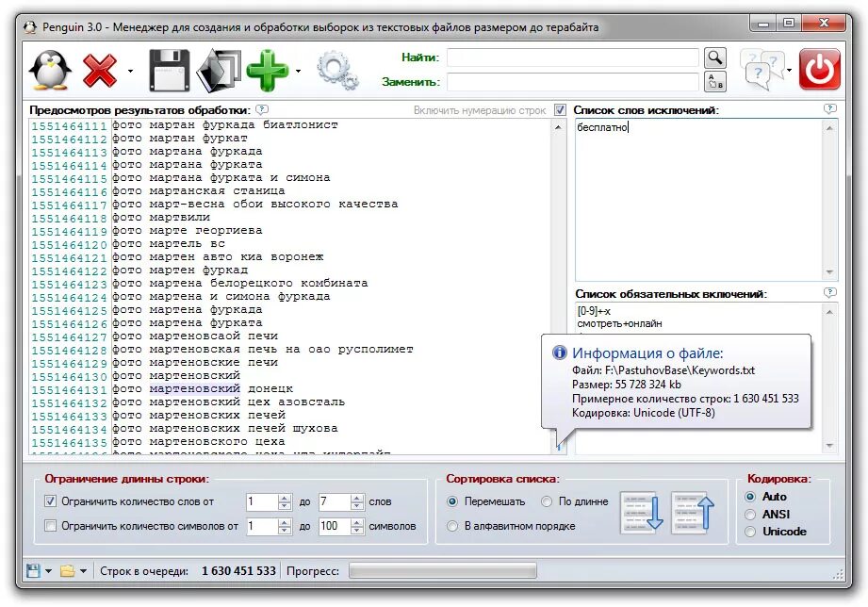Click the help bubble beside Список слов исключений
This screenshot has height=607, width=868.
pyautogui.click(x=829, y=109)
